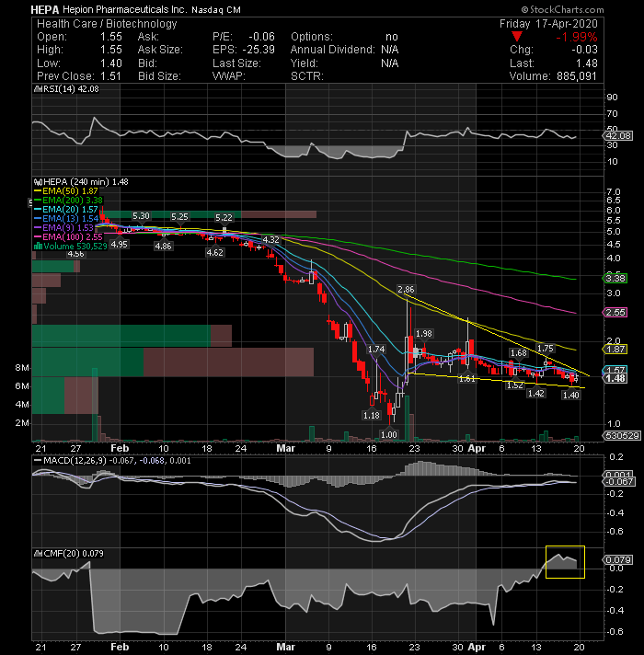This screenshot has width=644, height=655.
Task: Click the 1.52 price label
Action: coord(515,385)
